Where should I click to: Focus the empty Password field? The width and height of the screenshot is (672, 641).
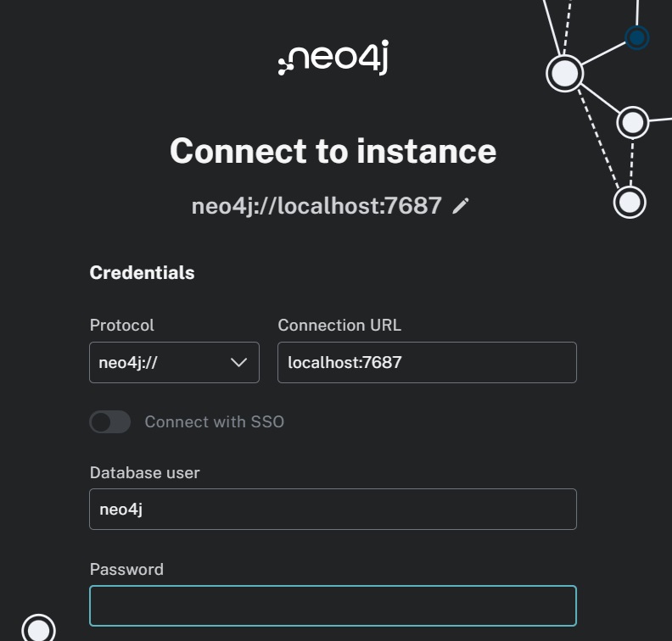(x=333, y=605)
